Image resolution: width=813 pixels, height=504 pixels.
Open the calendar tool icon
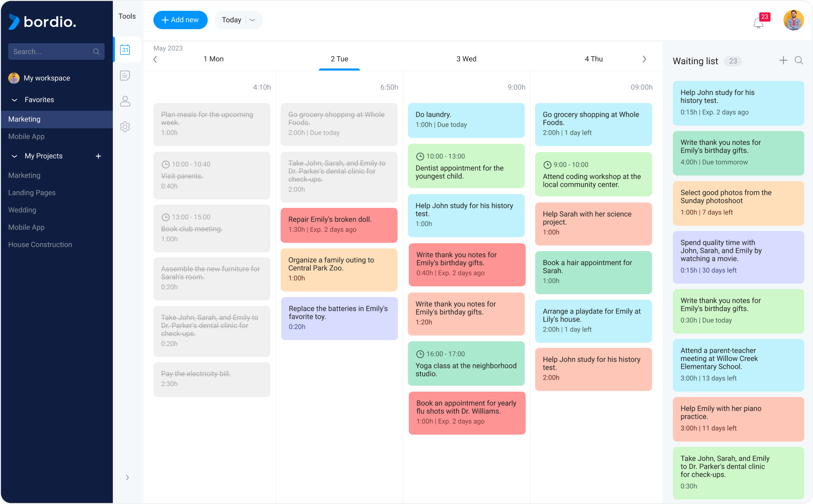pos(125,50)
